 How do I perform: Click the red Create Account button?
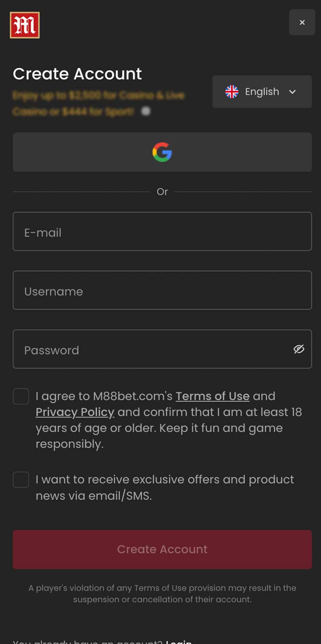[162, 549]
